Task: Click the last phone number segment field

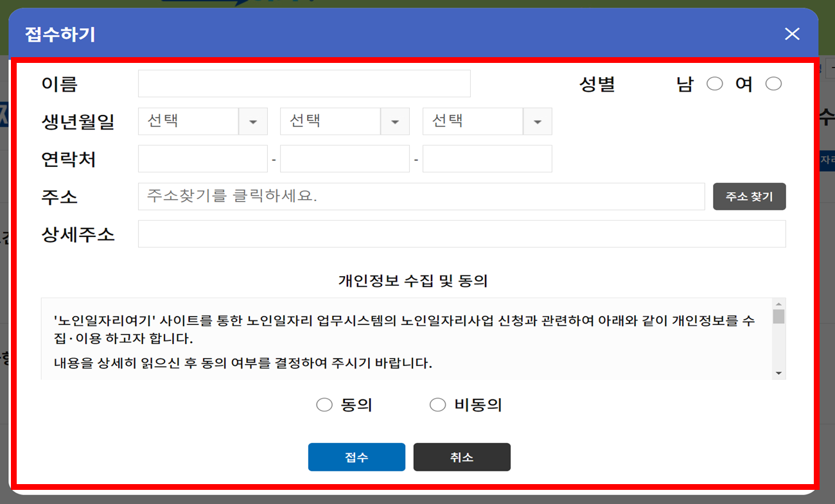Action: [x=487, y=159]
